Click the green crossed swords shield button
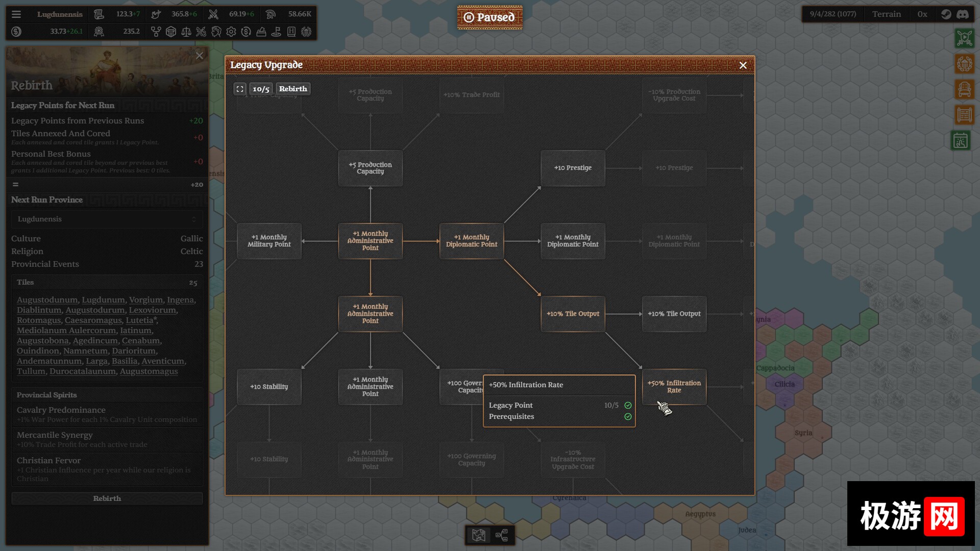The image size is (980, 551). [x=964, y=38]
